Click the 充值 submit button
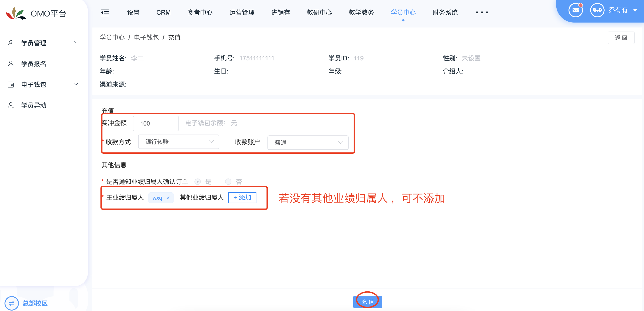 point(368,302)
